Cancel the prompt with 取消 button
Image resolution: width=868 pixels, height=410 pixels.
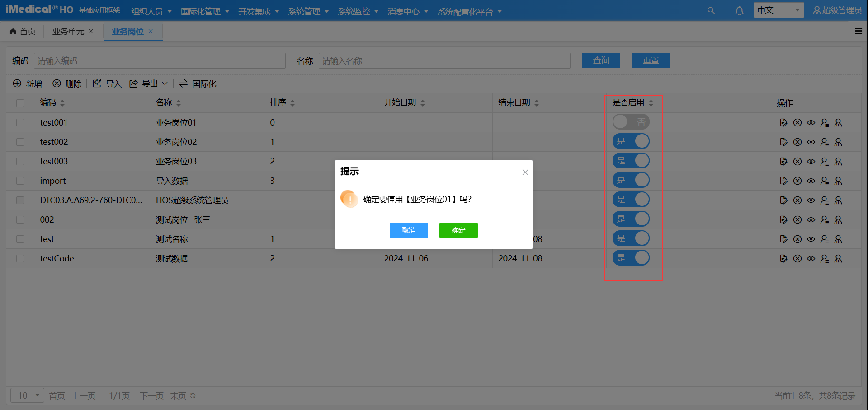409,230
